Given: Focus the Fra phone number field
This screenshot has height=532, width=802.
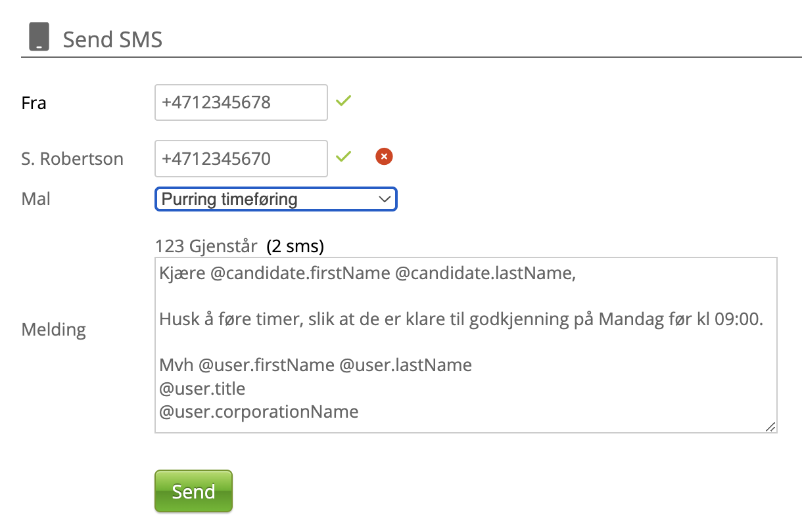Looking at the screenshot, I should pyautogui.click(x=241, y=102).
